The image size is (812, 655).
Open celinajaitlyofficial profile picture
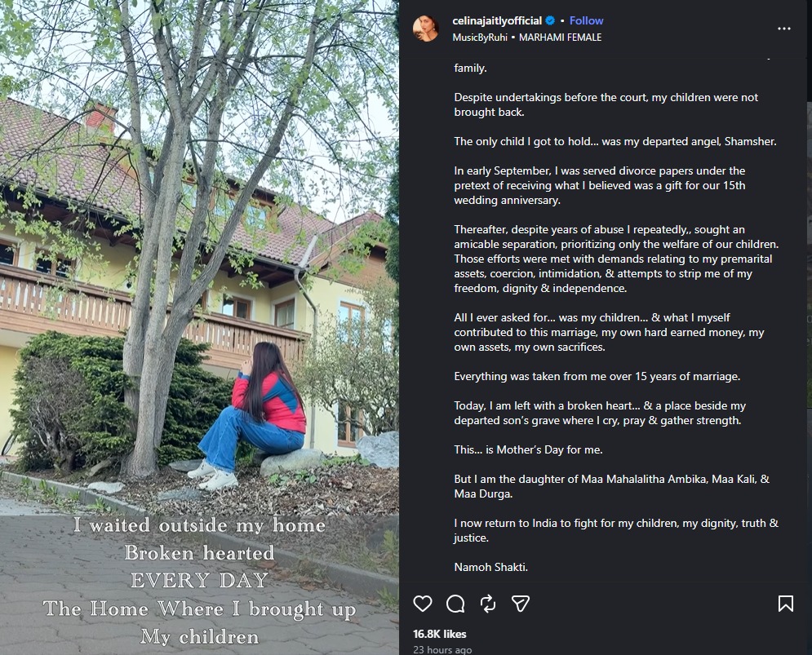(426, 29)
